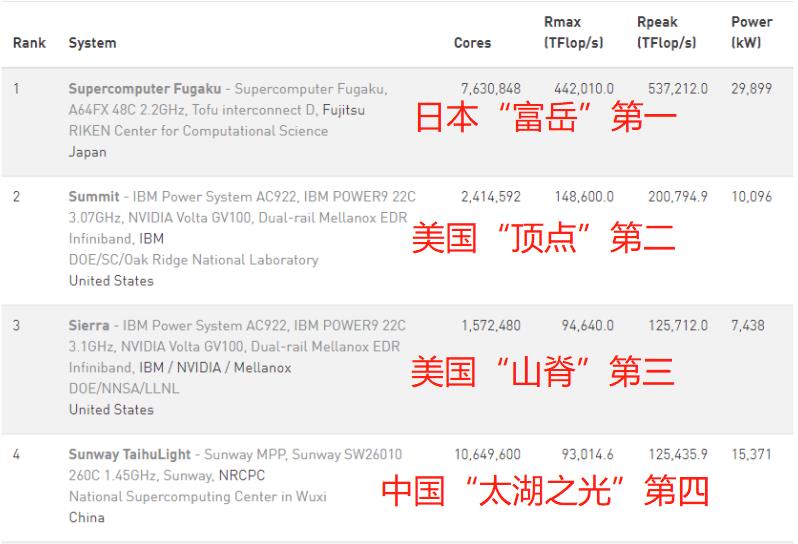Click rank number 3
This screenshot has height=544, width=798.
pos(16,326)
